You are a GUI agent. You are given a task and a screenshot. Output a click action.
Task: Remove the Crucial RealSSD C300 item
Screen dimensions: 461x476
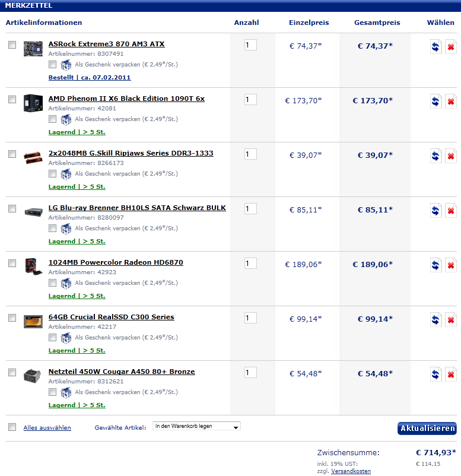[x=451, y=320]
